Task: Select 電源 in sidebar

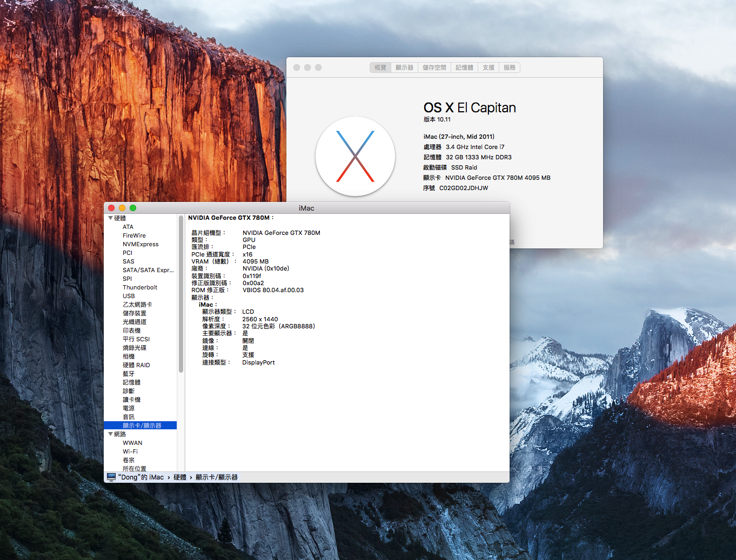Action: [129, 408]
